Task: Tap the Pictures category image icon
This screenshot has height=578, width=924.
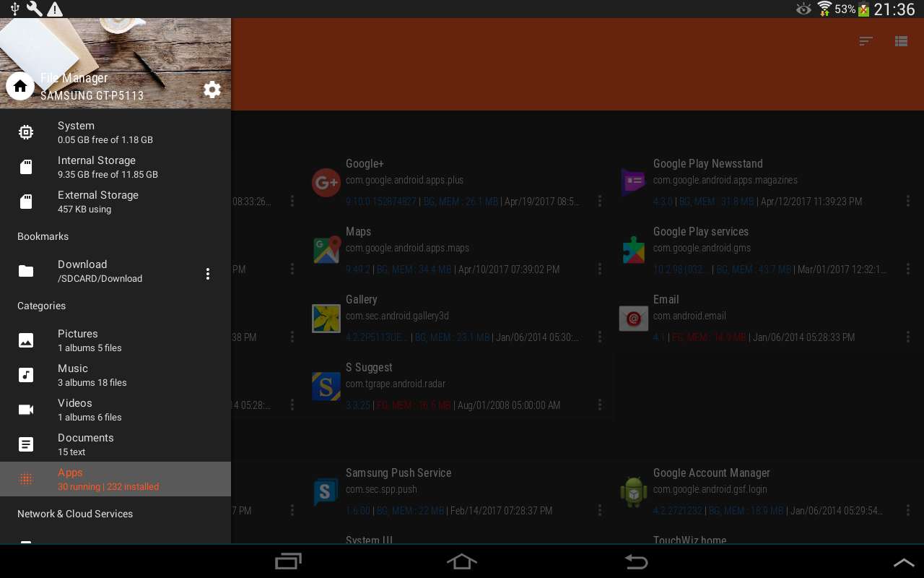Action: pos(26,340)
